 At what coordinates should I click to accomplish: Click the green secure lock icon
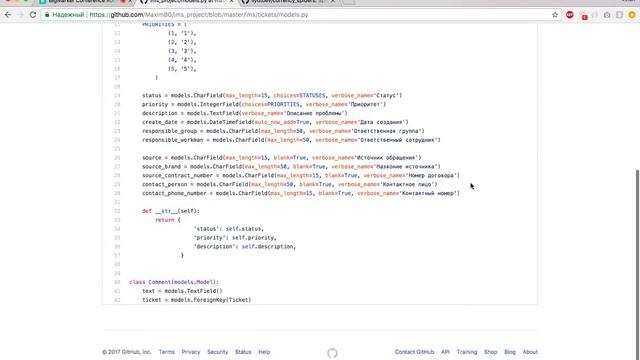click(x=47, y=15)
